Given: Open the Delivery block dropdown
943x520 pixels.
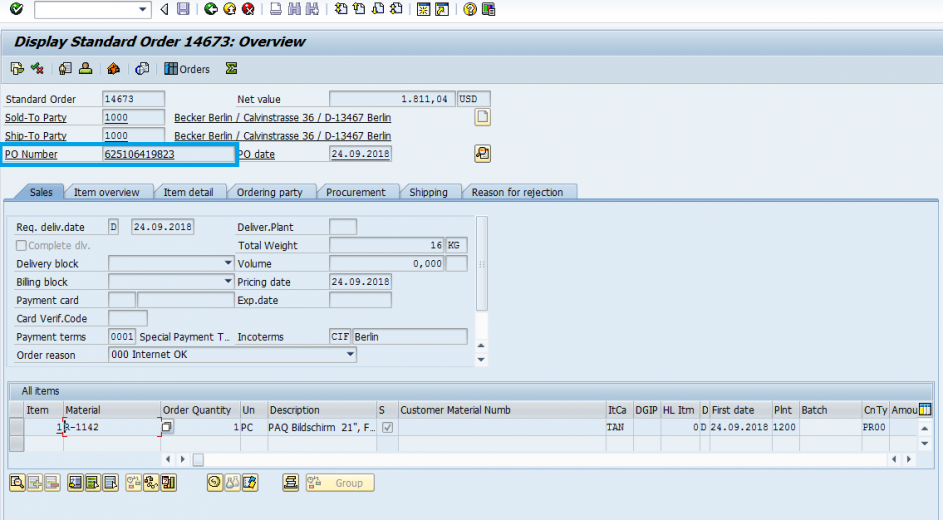Looking at the screenshot, I should point(228,263).
